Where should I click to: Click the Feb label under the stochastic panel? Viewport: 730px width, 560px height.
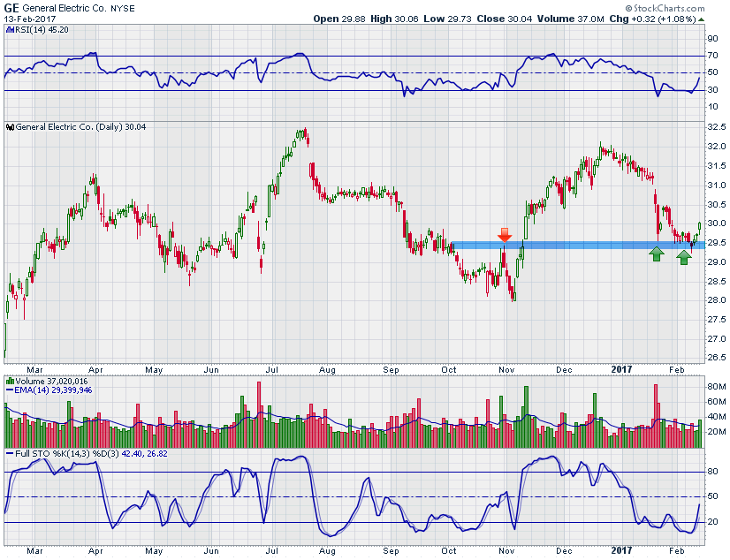point(676,551)
